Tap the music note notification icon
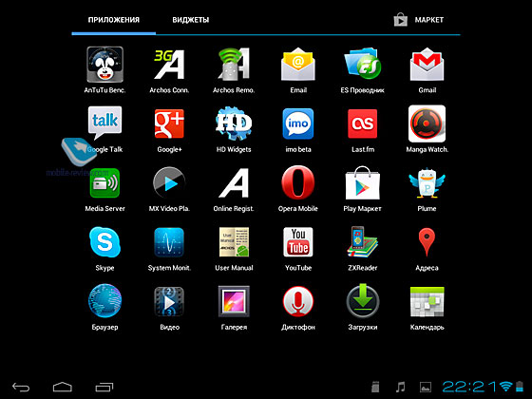 (401, 387)
